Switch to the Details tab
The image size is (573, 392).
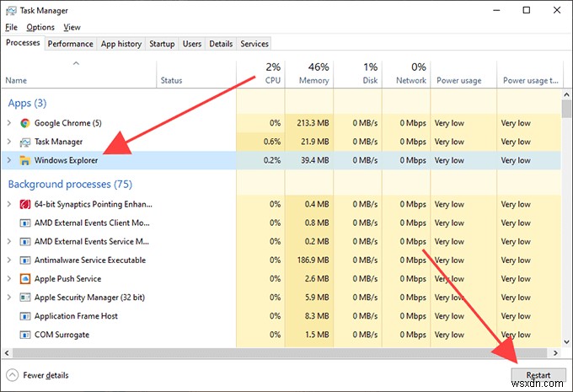tap(221, 44)
